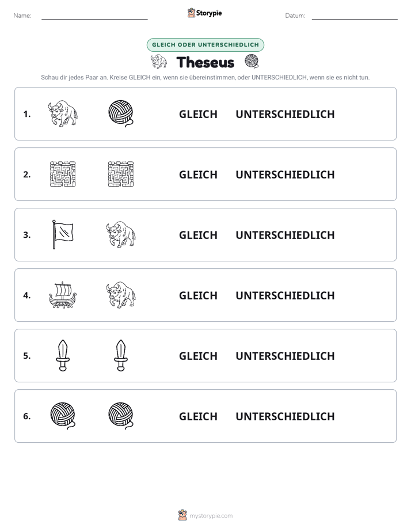The height and width of the screenshot is (532, 411).
Task: Choose UNTERSCHIEDLICH for row 1
Action: [x=285, y=115]
